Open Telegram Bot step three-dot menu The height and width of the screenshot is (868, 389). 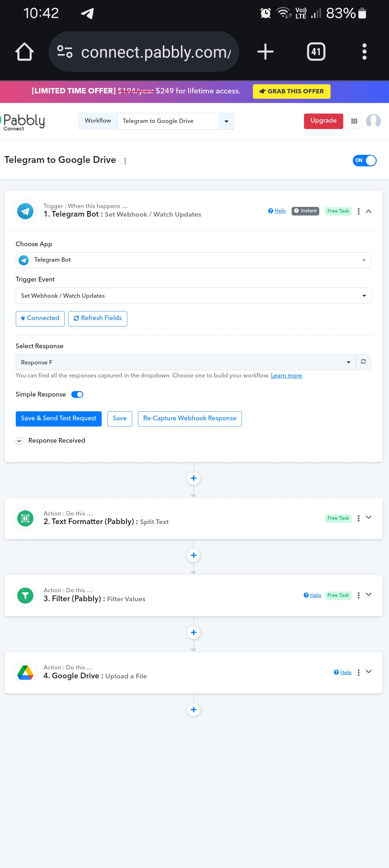click(358, 211)
